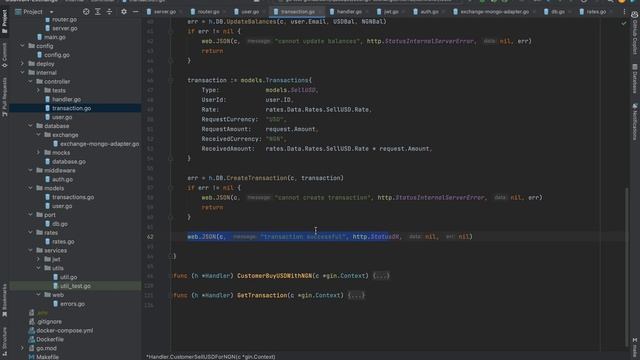Open errors.go in project tree
640x360 pixels.
(73, 304)
